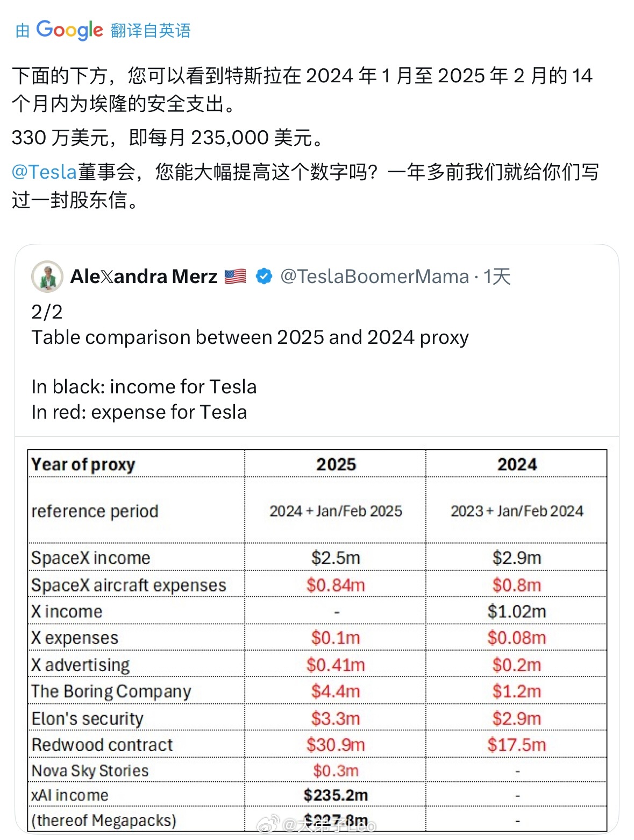Screen dimensions: 634x840
Task: Click the 1天 timestamp on quoted tweet
Action: pos(497,277)
